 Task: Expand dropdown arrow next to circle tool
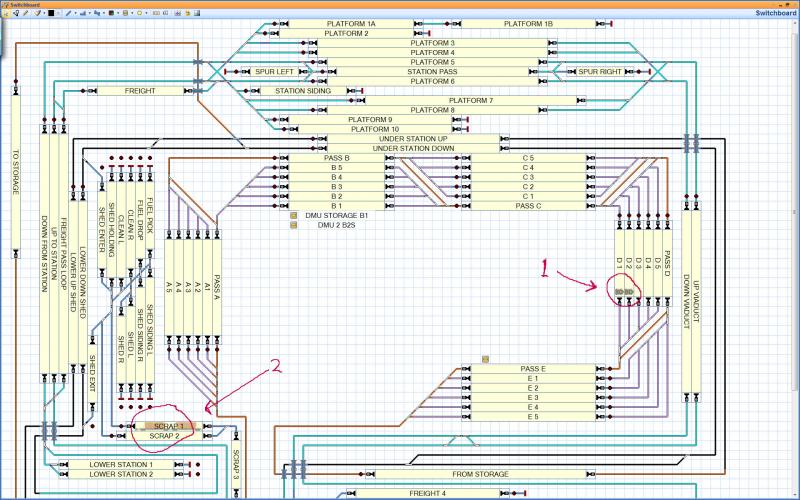click(x=148, y=14)
